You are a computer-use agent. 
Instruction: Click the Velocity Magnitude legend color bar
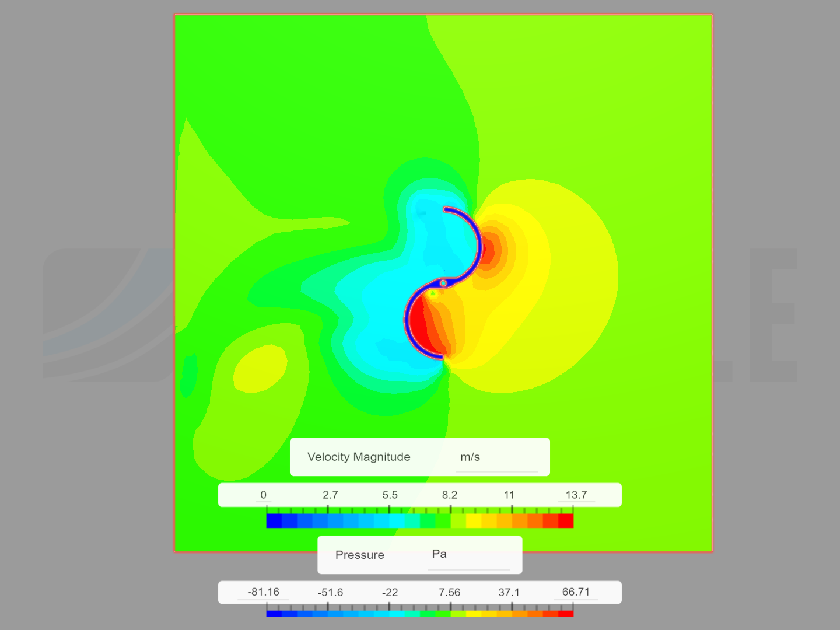point(420,520)
